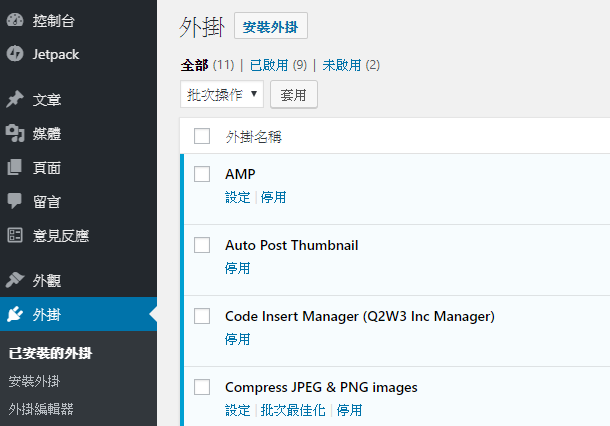This screenshot has width=610, height=426.
Task: Click the pages icon beside 頁面
Action: point(15,167)
